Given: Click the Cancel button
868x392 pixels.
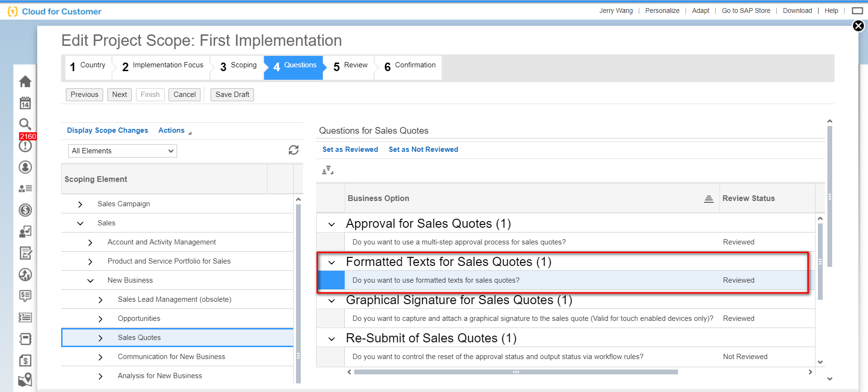Looking at the screenshot, I should [184, 95].
